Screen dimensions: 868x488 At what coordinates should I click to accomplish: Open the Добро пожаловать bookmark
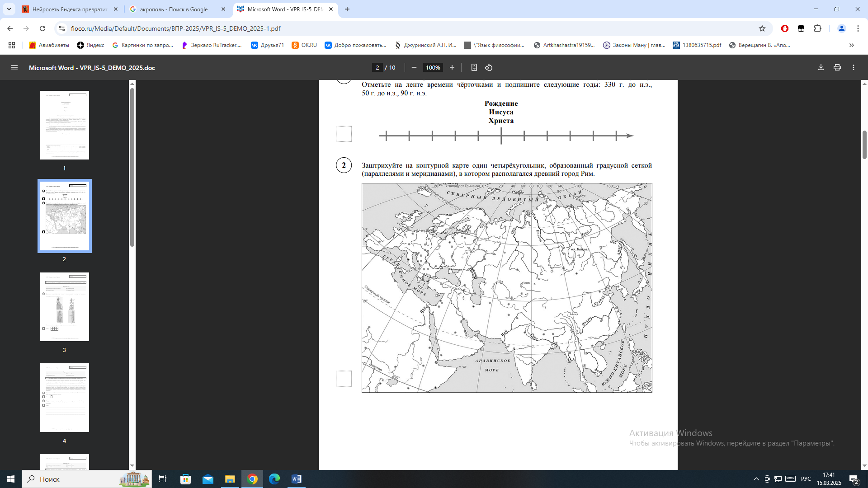(x=356, y=45)
